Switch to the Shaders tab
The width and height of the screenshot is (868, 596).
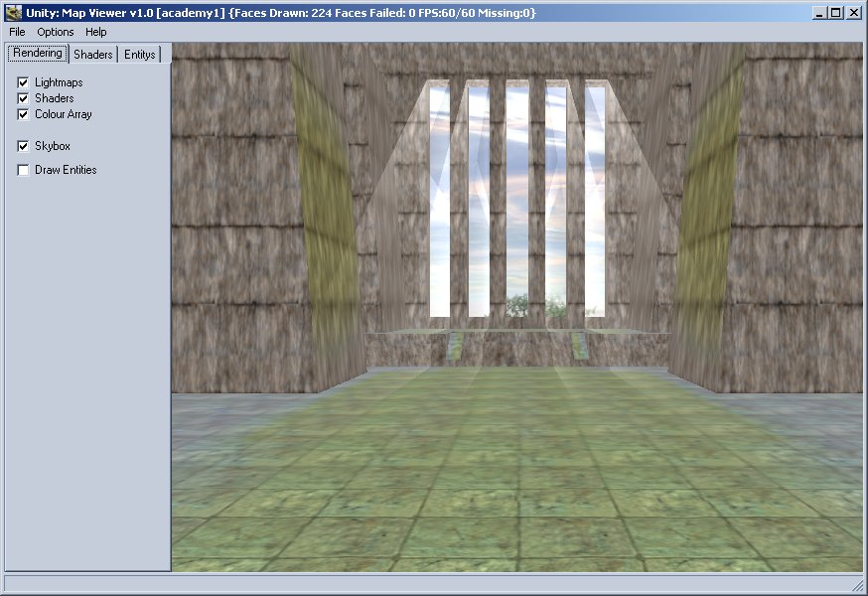(93, 54)
